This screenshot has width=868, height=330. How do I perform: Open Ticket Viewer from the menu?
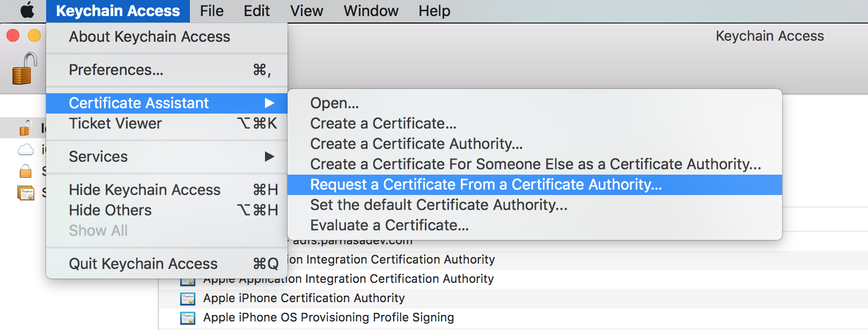point(115,124)
